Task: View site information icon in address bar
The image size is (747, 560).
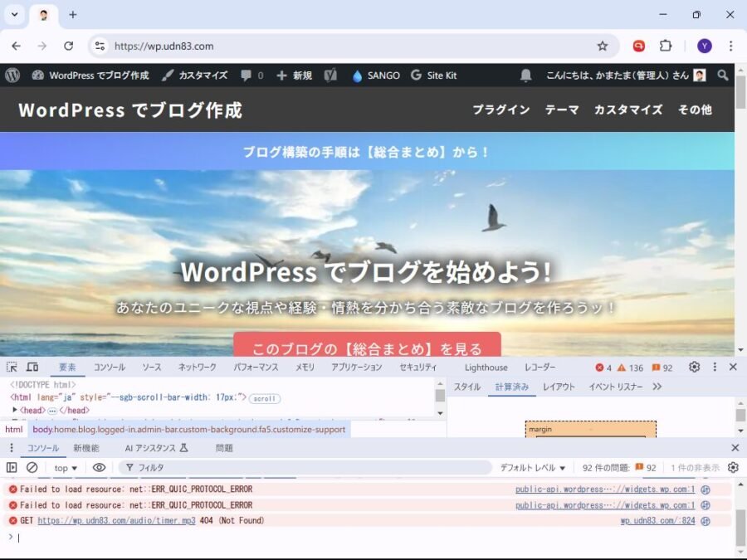Action: coord(100,46)
